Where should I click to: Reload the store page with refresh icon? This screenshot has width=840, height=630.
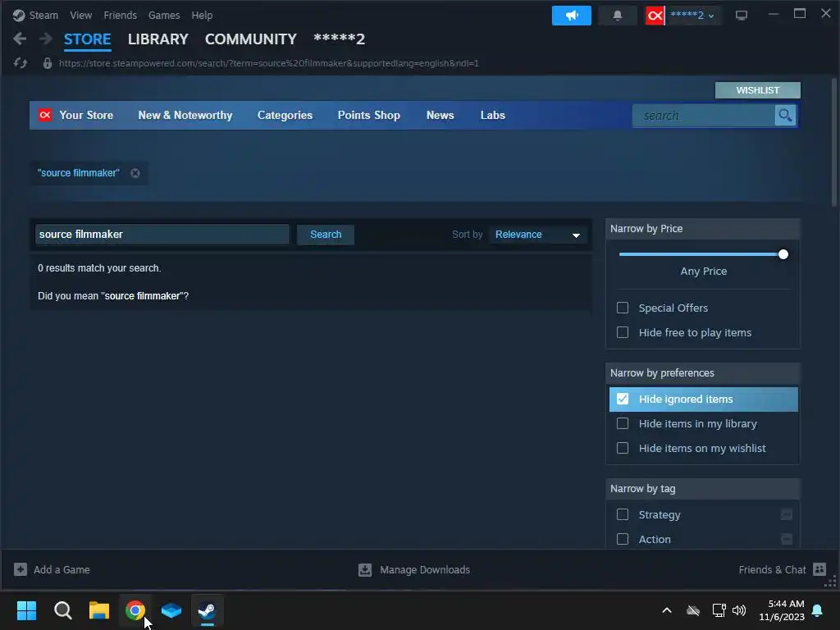21,63
